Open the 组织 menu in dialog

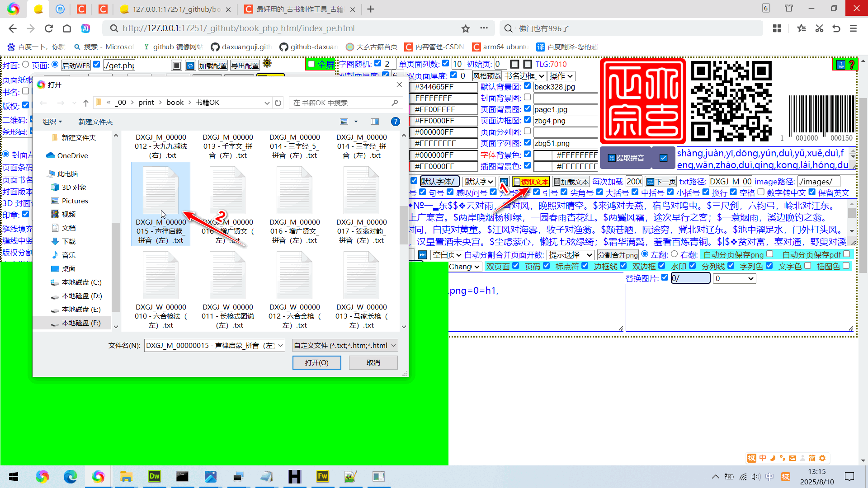(52, 122)
